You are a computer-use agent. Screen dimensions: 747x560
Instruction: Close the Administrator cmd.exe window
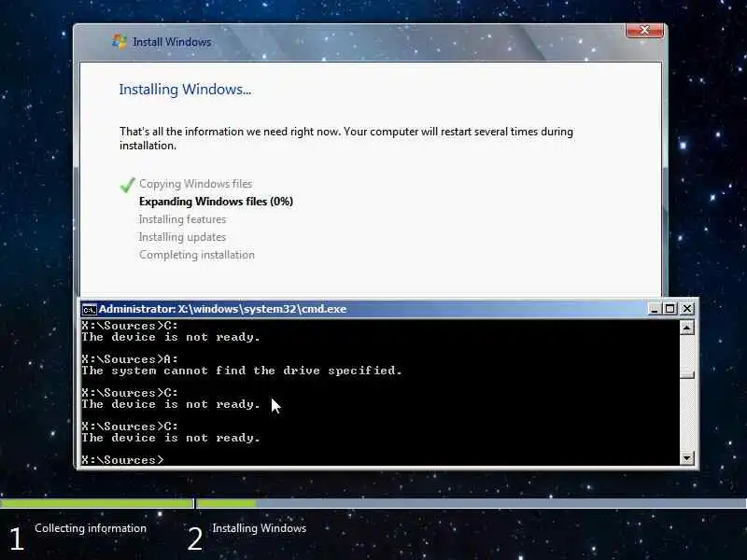[687, 309]
